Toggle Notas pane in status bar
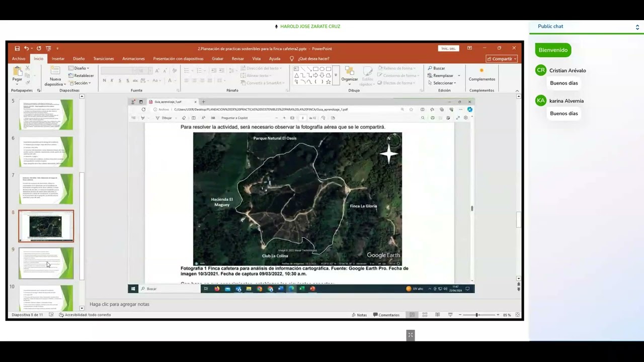 (359, 315)
